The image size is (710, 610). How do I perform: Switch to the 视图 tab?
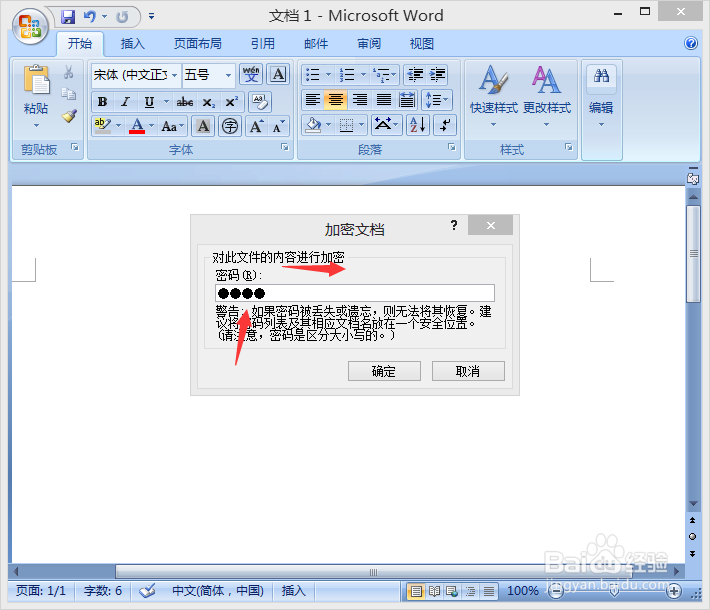[422, 43]
